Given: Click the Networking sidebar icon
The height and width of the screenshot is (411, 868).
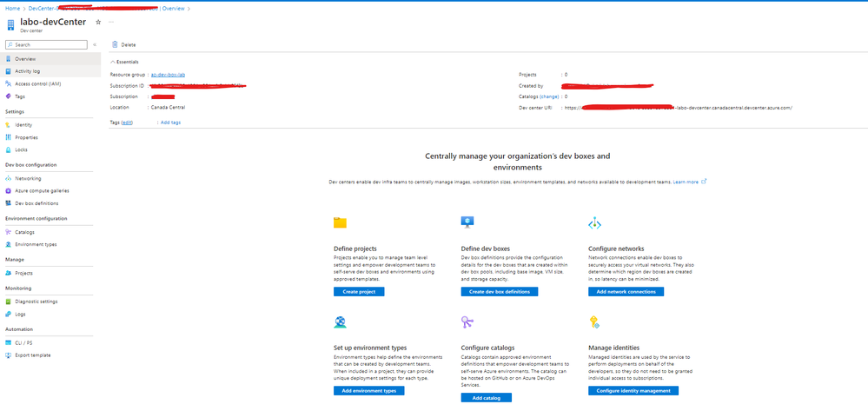Looking at the screenshot, I should pos(9,178).
